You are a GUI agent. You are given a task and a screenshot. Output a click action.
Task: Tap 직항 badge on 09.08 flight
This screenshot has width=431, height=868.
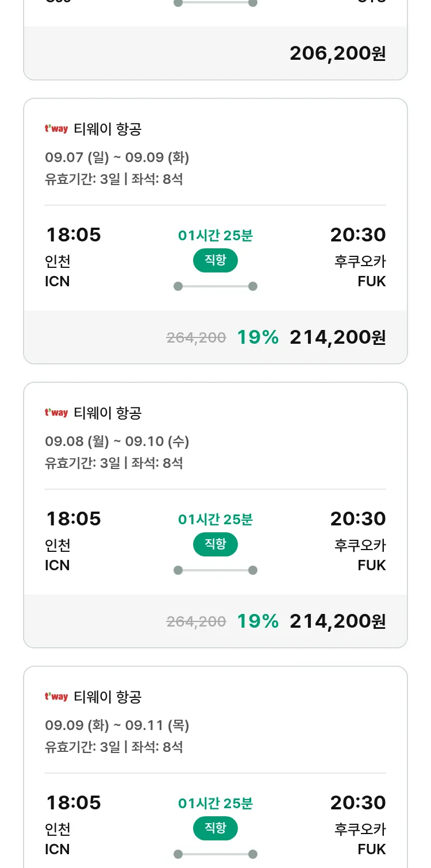215,544
